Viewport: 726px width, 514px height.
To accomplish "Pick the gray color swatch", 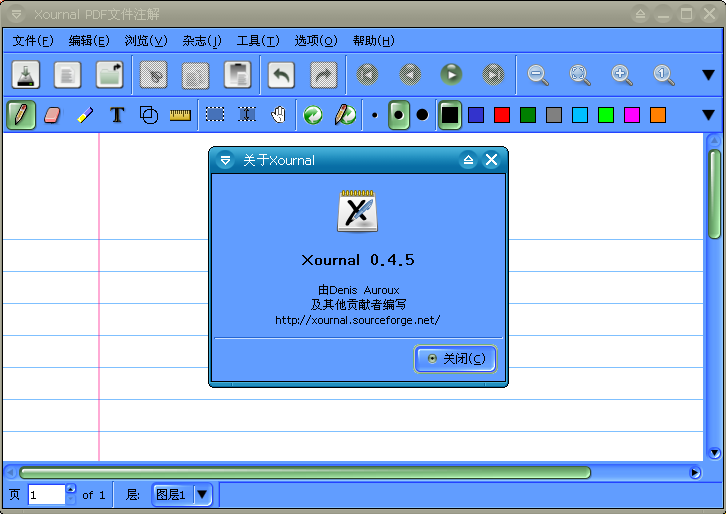I will point(554,115).
